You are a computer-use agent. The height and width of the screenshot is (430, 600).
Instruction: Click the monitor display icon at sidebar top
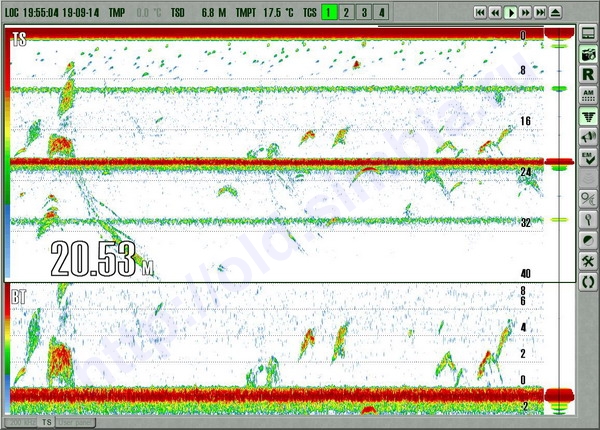(x=589, y=33)
